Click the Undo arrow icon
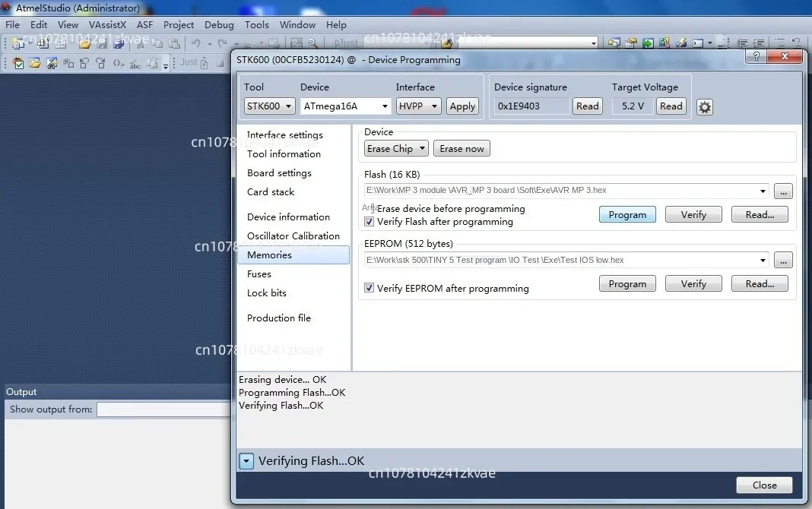 click(196, 43)
